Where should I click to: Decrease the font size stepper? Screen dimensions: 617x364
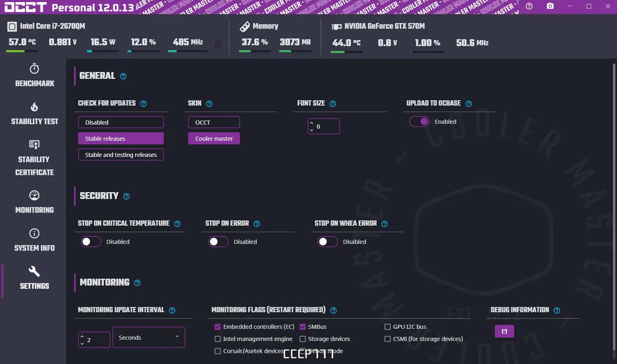[x=312, y=130]
